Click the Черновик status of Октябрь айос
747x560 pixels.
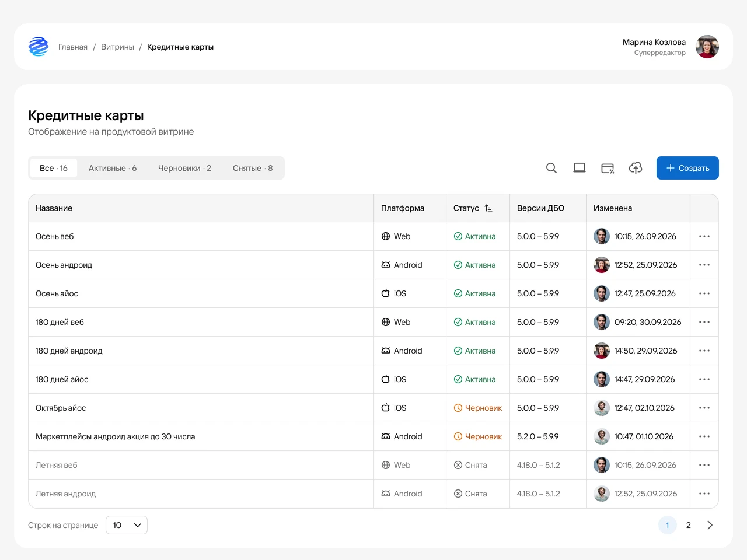tap(478, 408)
